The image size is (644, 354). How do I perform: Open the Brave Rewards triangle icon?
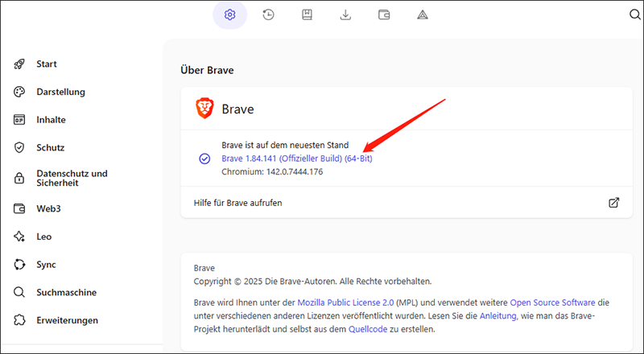(x=423, y=15)
